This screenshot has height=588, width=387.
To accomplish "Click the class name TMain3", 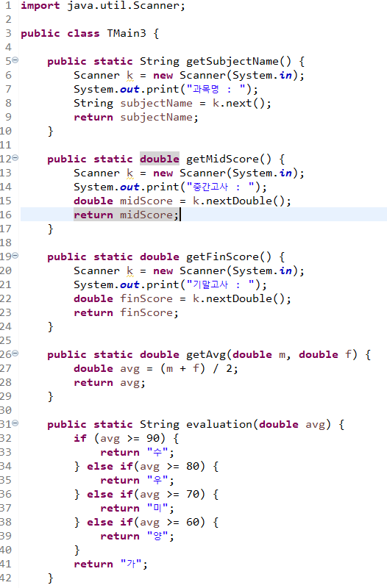I will (126, 34).
